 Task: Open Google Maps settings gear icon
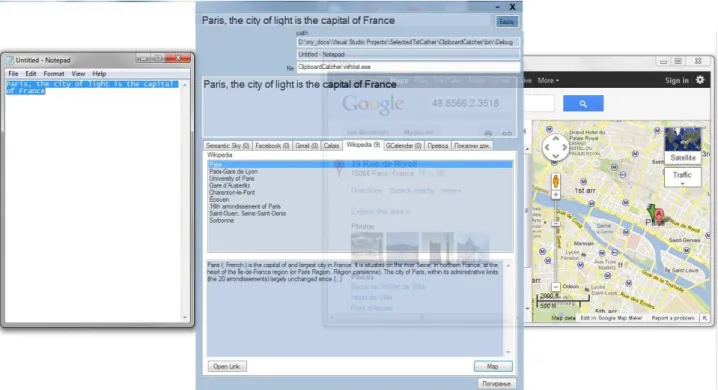tap(700, 80)
